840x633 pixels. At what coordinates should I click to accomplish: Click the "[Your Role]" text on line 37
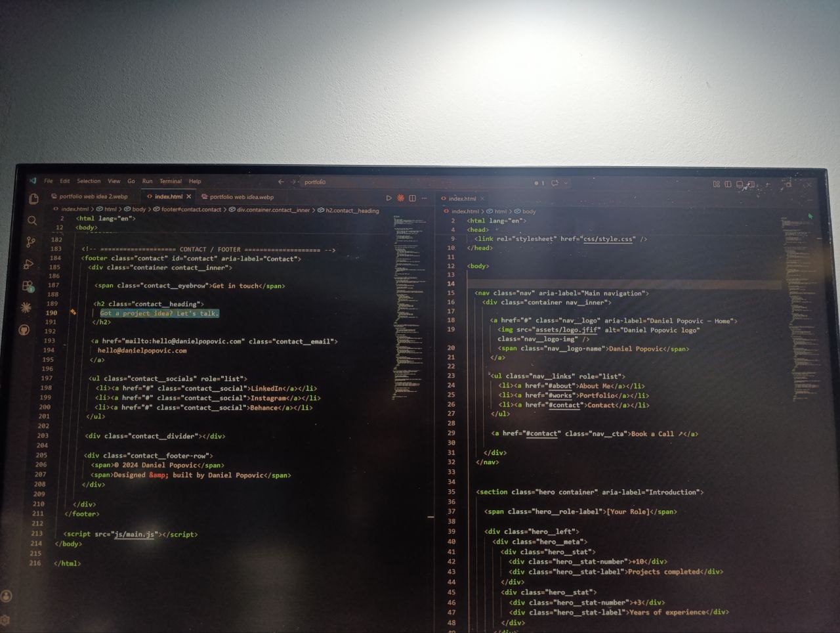tap(628, 512)
